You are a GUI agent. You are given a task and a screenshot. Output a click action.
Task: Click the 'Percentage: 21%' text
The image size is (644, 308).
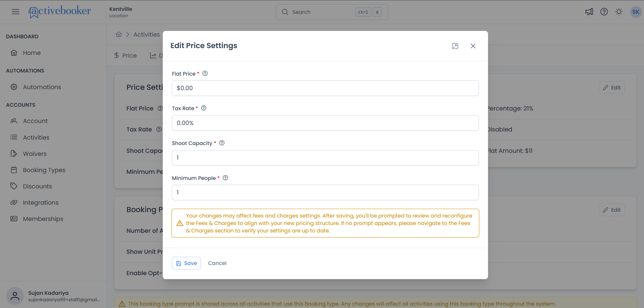(510, 108)
